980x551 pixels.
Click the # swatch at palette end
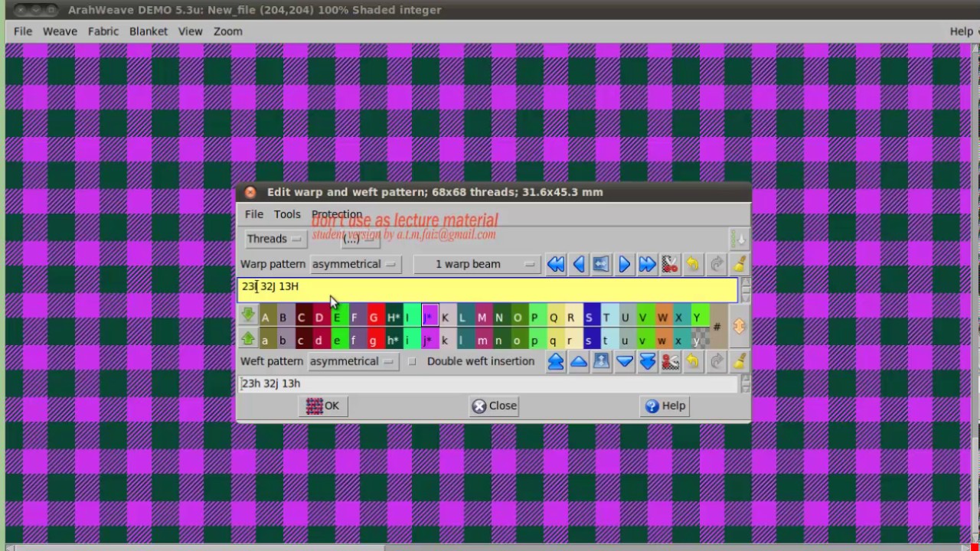[718, 328]
